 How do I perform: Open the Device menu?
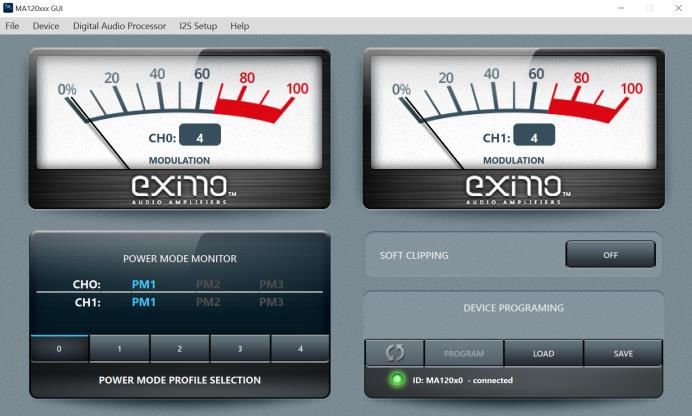point(46,26)
